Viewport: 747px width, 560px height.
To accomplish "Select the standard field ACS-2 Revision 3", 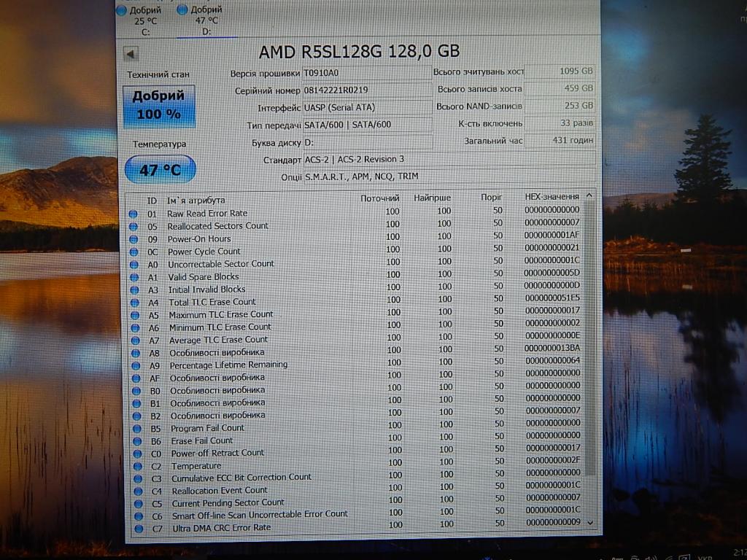I will pyautogui.click(x=449, y=159).
